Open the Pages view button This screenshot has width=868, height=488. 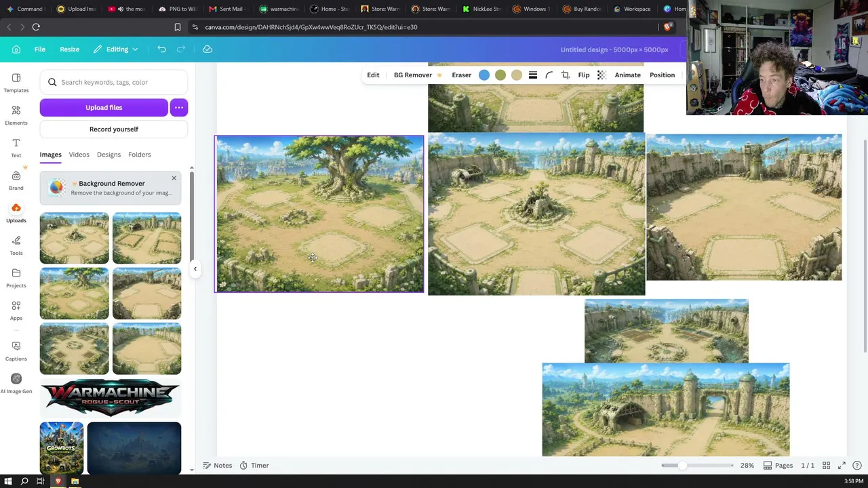click(778, 466)
